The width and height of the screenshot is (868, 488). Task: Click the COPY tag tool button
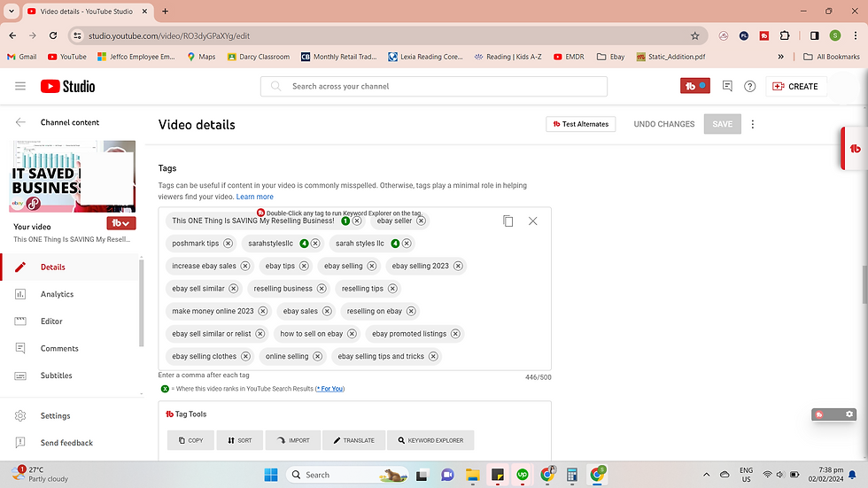pos(190,440)
